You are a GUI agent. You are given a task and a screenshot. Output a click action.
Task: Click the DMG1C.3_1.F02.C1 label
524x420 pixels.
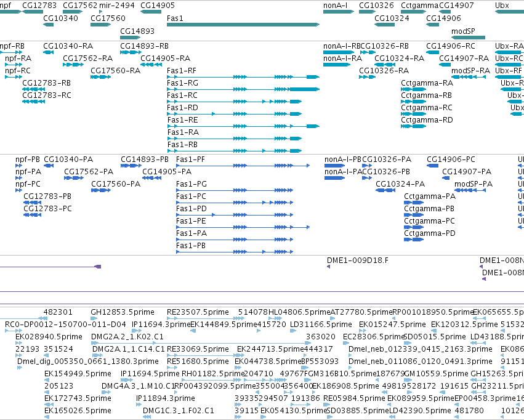[x=179, y=411]
